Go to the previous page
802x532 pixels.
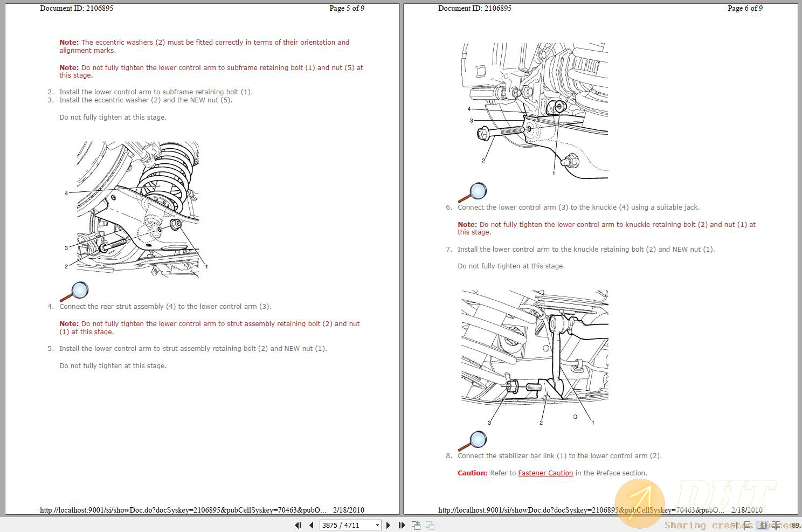[312, 525]
